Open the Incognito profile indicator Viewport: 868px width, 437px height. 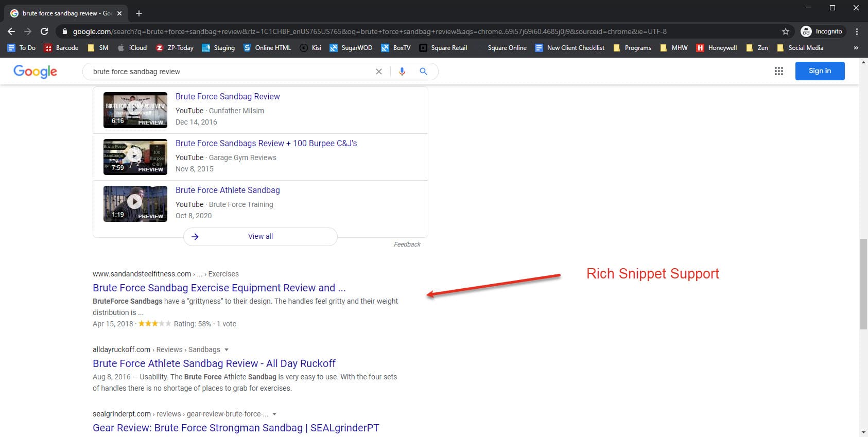pyautogui.click(x=822, y=31)
